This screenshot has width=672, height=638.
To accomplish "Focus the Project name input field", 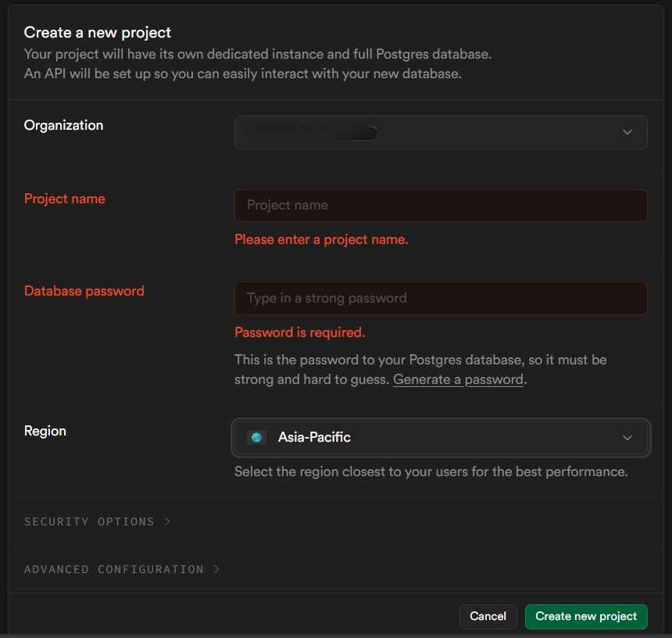I will 440,206.
